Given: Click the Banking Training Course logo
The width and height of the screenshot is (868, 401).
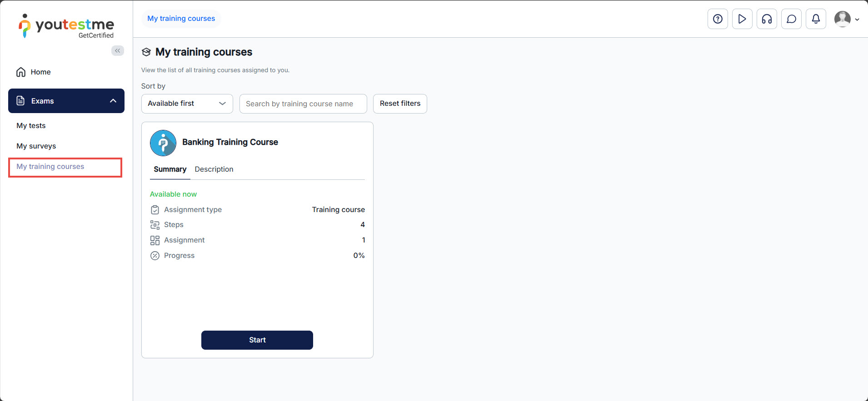Looking at the screenshot, I should click(163, 143).
